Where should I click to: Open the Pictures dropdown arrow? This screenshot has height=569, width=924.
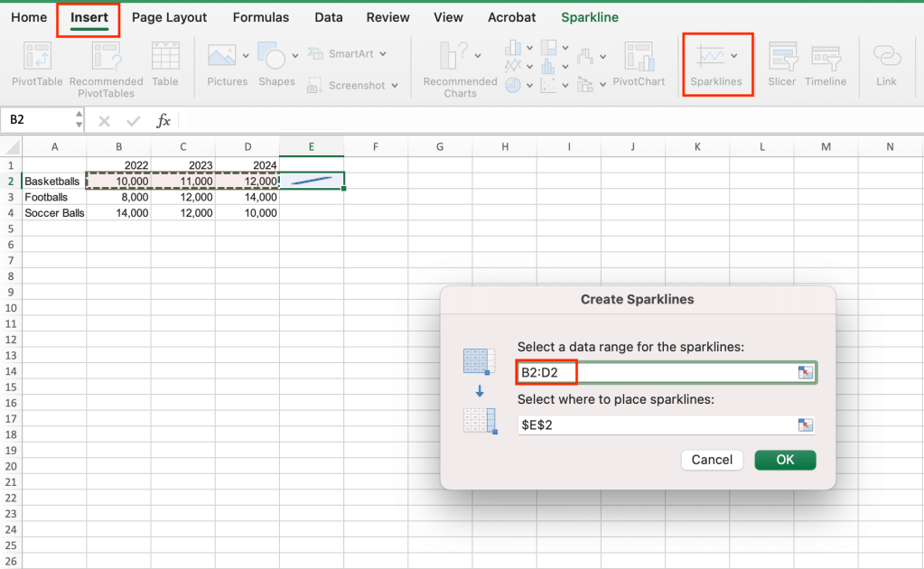click(x=246, y=56)
